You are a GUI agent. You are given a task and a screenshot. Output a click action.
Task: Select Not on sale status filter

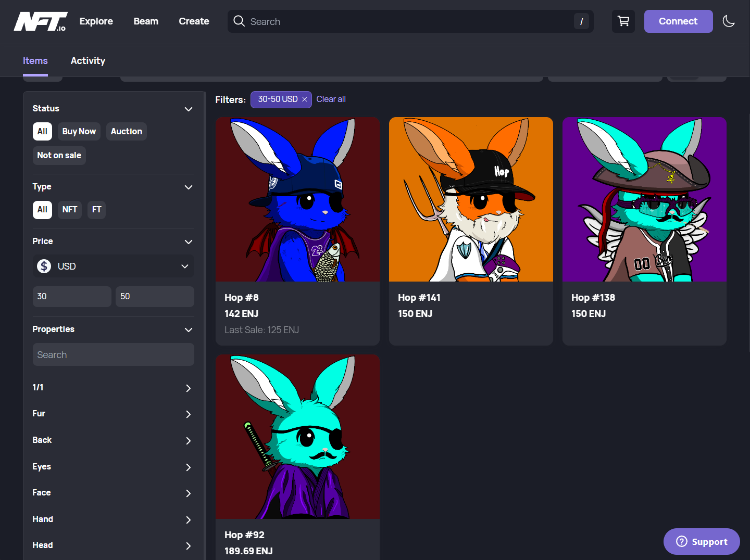(59, 155)
